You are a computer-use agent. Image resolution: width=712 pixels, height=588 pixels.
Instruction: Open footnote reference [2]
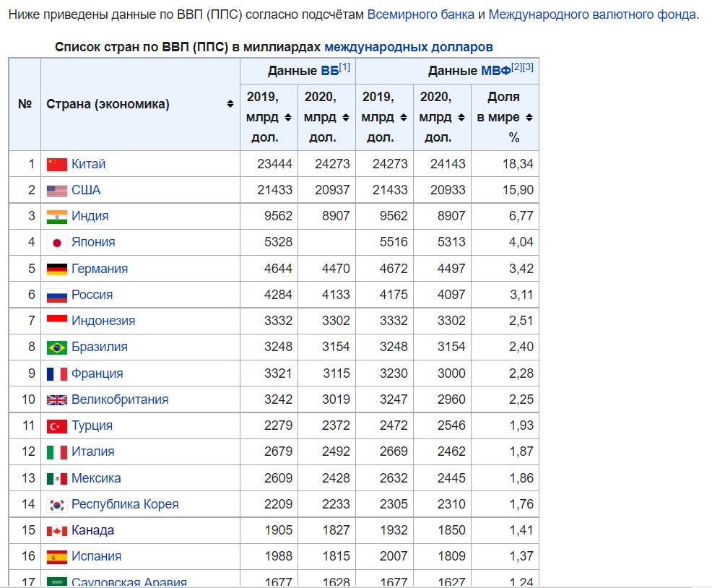(517, 67)
